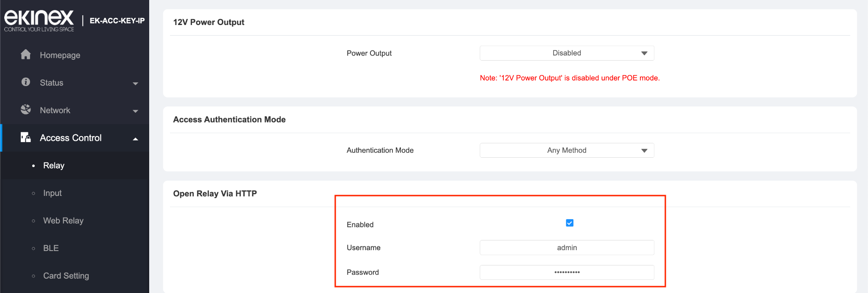This screenshot has height=293, width=868.
Task: Click the Open Relay Via HTTP heading
Action: [x=215, y=193]
